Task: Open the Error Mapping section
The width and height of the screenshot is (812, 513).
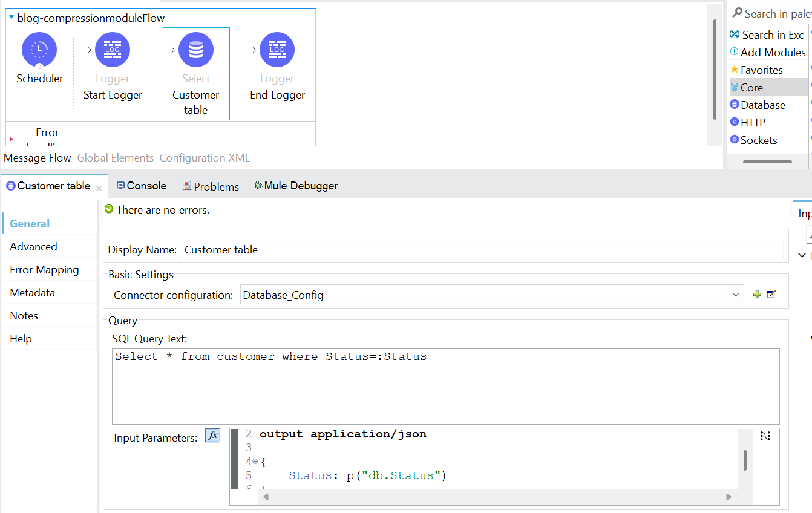Action: pos(44,270)
